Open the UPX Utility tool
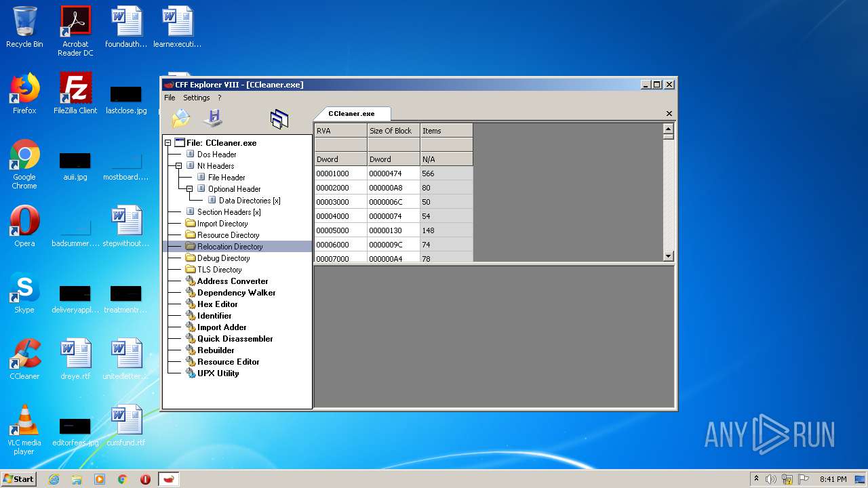 (x=218, y=373)
